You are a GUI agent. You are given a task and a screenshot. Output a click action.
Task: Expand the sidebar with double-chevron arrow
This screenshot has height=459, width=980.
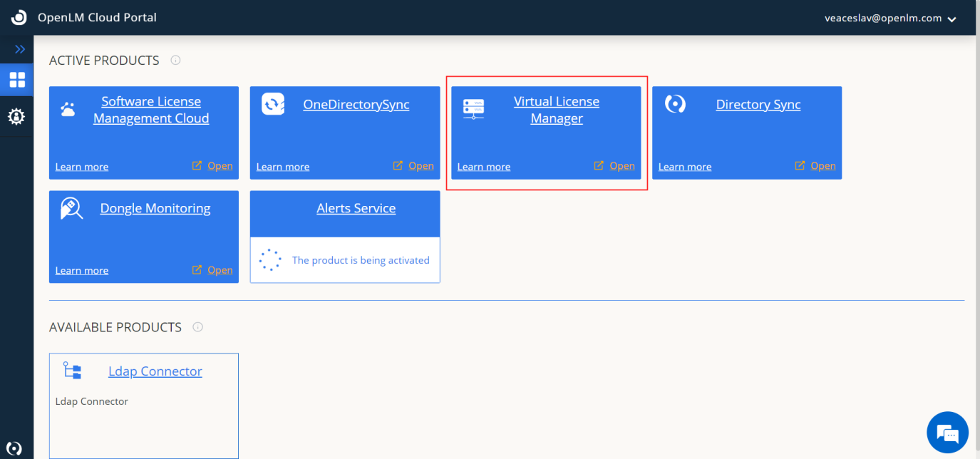(20, 49)
